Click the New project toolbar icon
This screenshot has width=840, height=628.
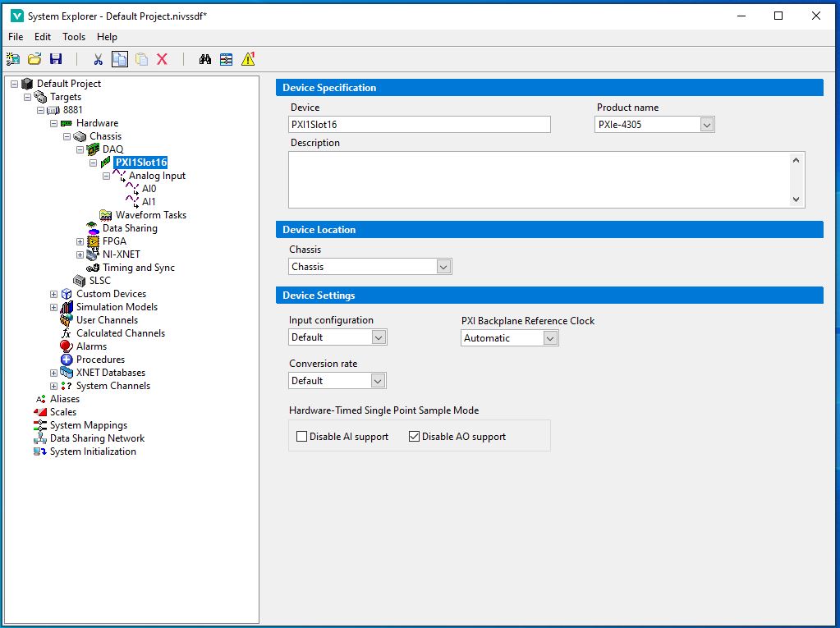pos(13,59)
